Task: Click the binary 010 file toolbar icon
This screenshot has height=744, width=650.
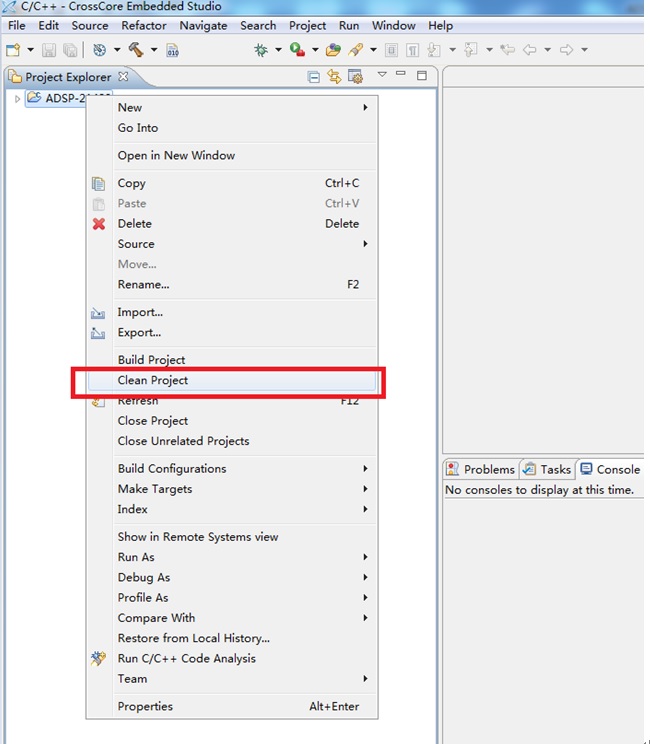Action: (x=173, y=50)
